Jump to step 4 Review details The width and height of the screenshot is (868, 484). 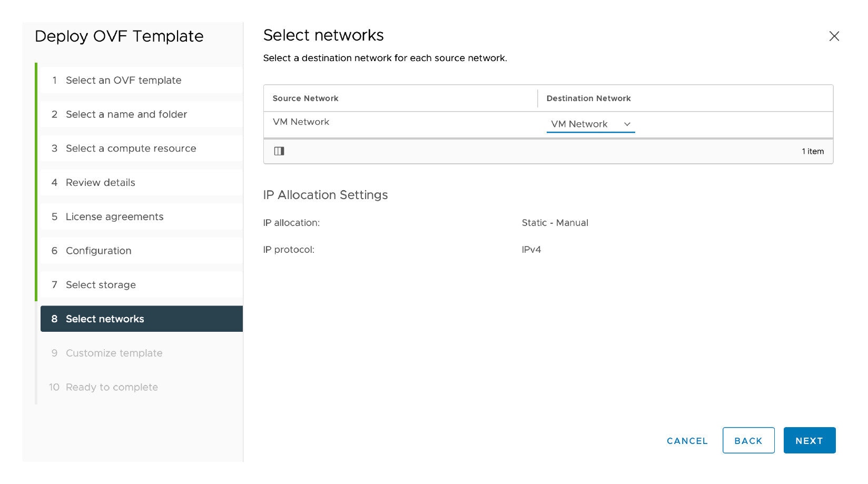(x=100, y=183)
